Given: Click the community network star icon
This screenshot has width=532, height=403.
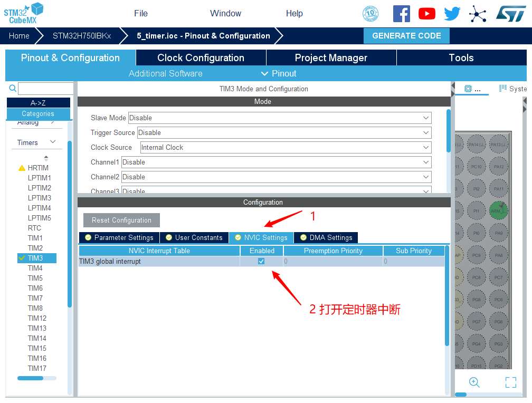Looking at the screenshot, I should point(478,14).
